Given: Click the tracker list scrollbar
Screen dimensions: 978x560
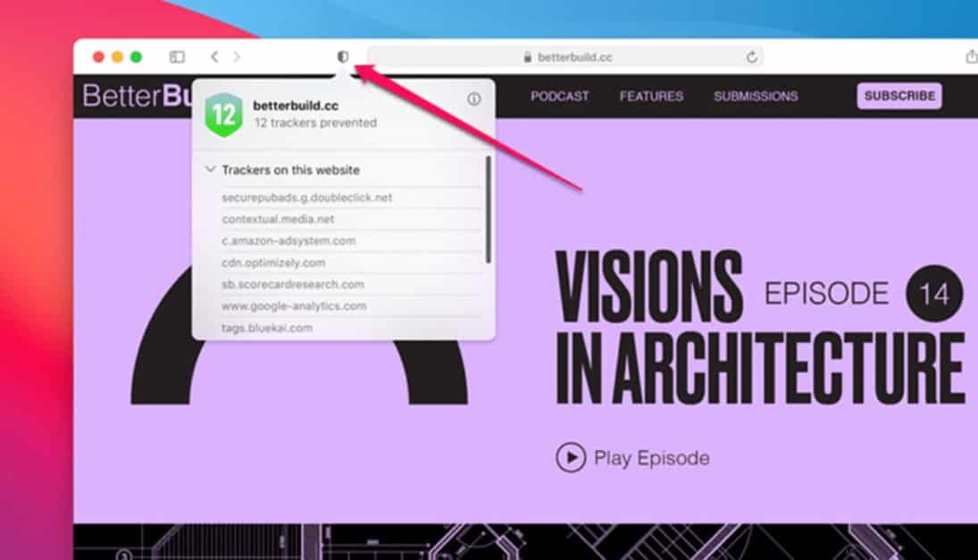Looking at the screenshot, I should 488,210.
